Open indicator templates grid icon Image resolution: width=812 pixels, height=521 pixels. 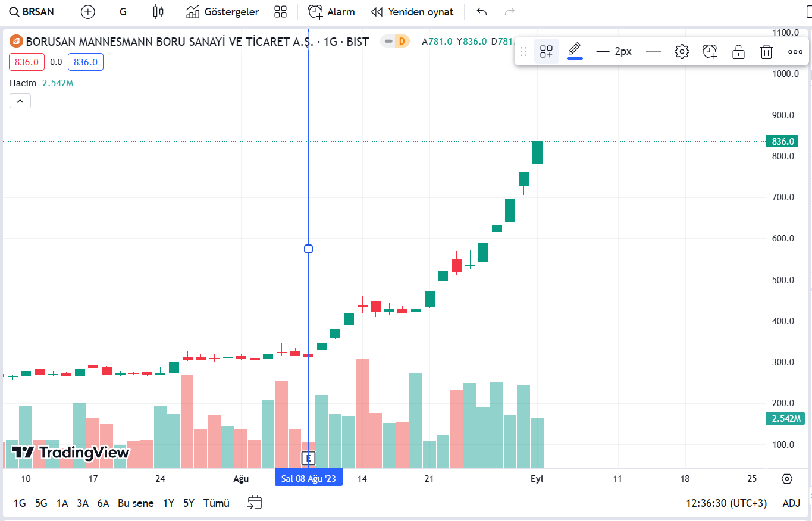pos(281,12)
